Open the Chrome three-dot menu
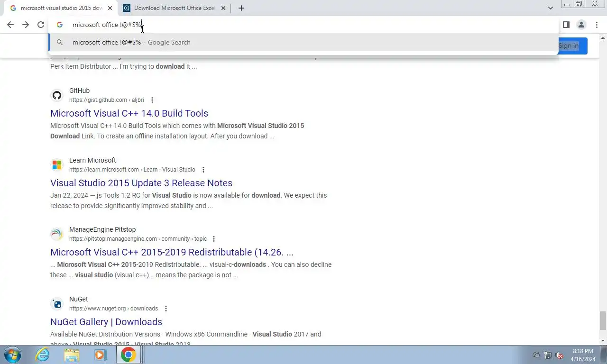Image resolution: width=607 pixels, height=364 pixels. [x=597, y=25]
